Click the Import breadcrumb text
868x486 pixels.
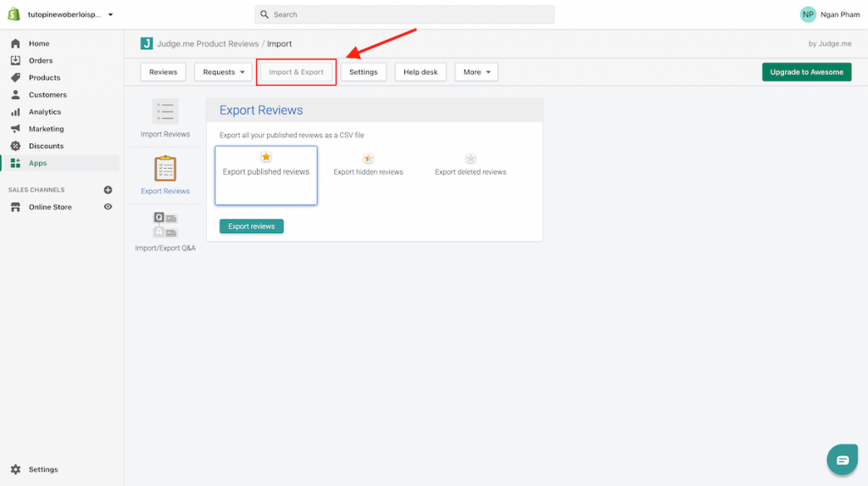coord(280,44)
